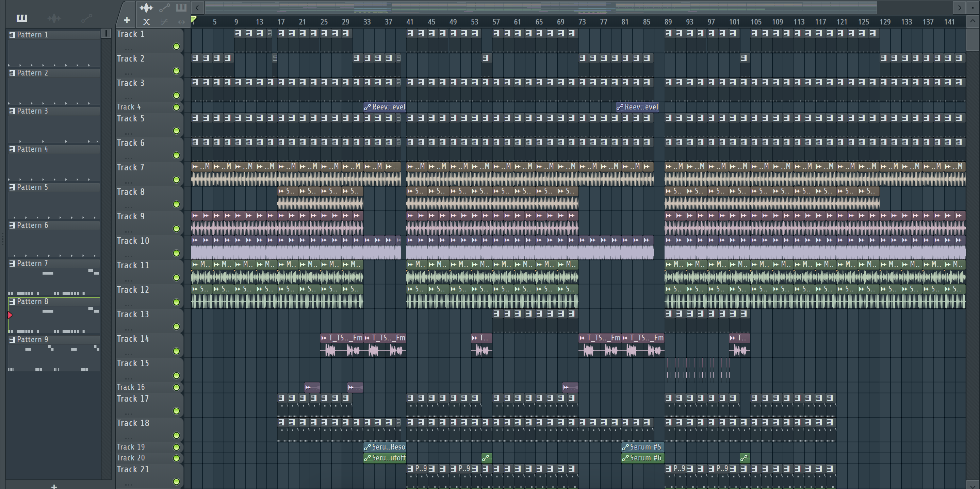
Task: Select Pattern 3 in the picker
Action: click(x=32, y=111)
